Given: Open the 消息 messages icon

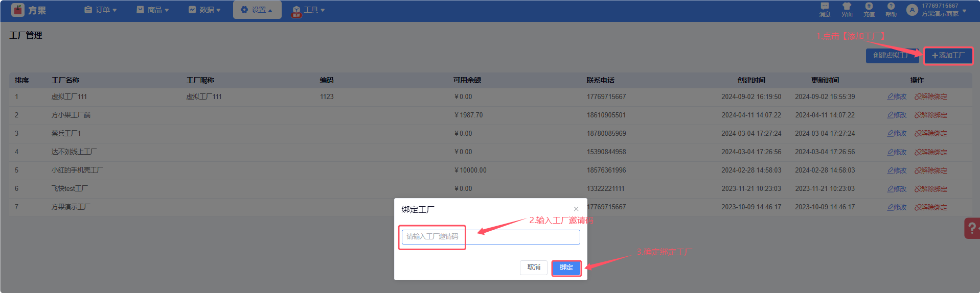Looking at the screenshot, I should click(825, 10).
